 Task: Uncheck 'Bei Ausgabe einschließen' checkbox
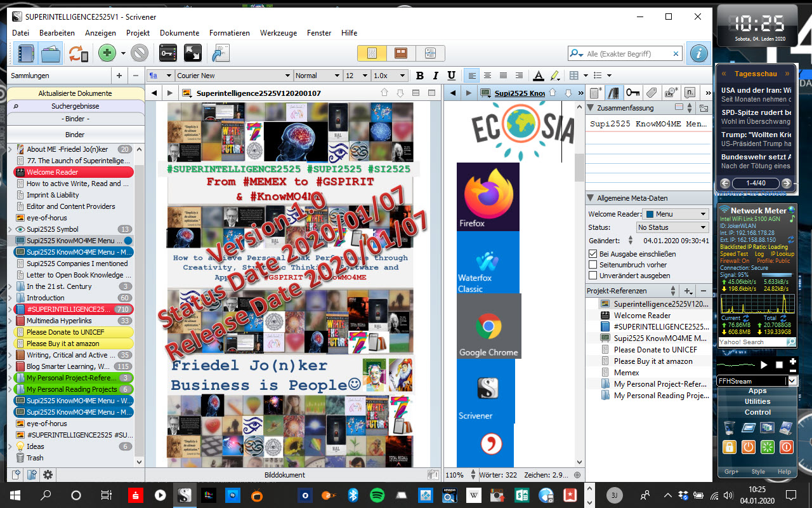click(x=593, y=254)
